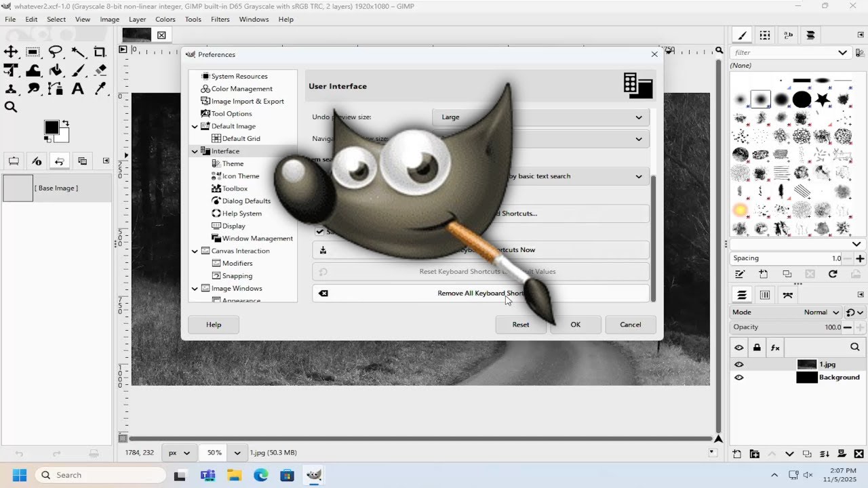Image resolution: width=868 pixels, height=488 pixels.
Task: Swap foreground and background colors
Action: (x=65, y=123)
